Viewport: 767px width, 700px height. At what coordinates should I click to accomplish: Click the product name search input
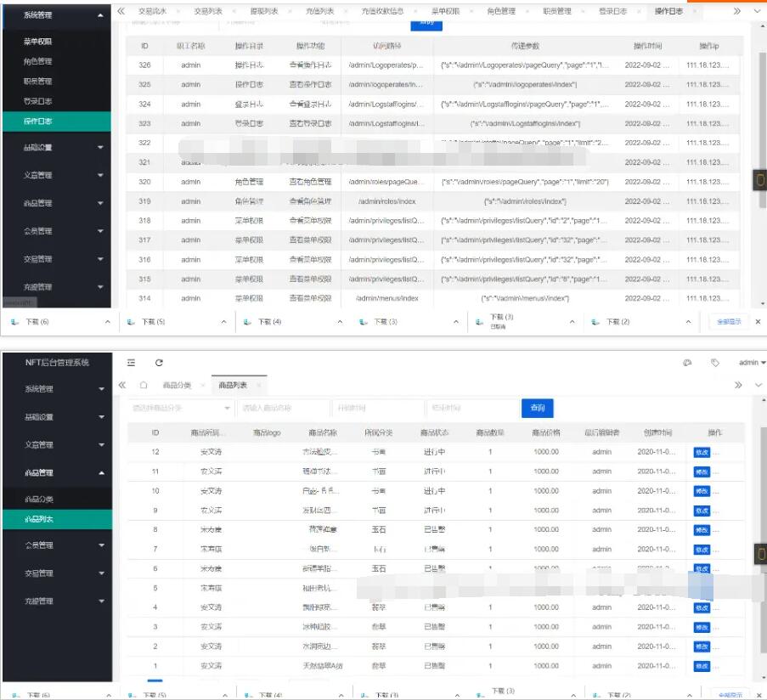(283, 409)
